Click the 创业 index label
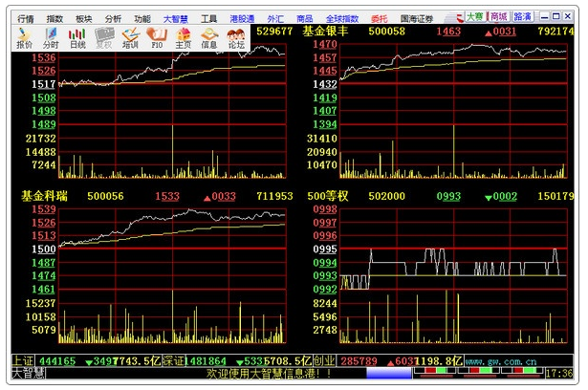Image resolution: width=588 pixels, height=390 pixels. coord(324,361)
